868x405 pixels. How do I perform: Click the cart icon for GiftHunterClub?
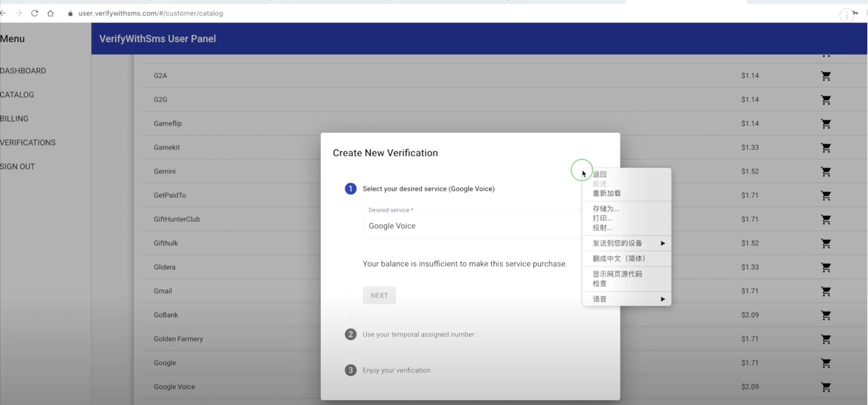(x=826, y=219)
